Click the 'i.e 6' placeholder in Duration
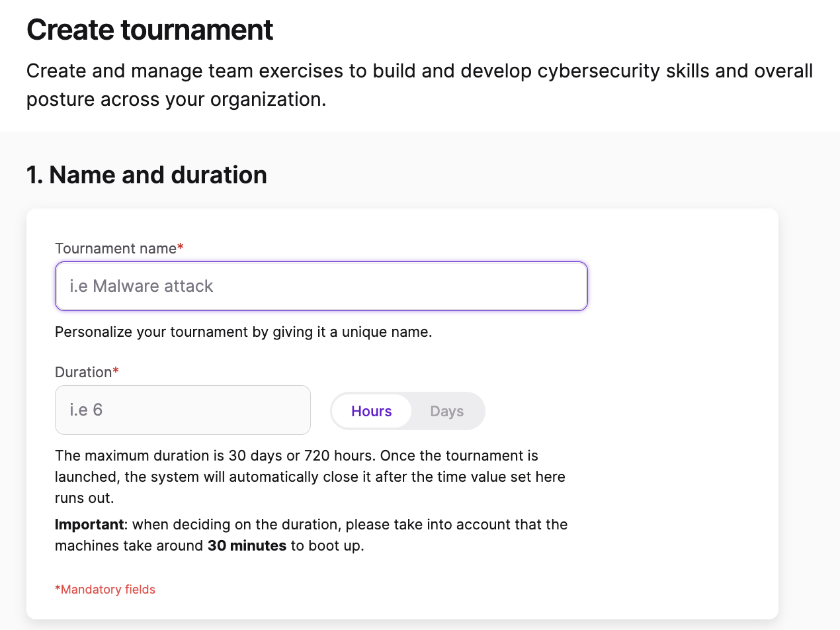 [x=86, y=410]
